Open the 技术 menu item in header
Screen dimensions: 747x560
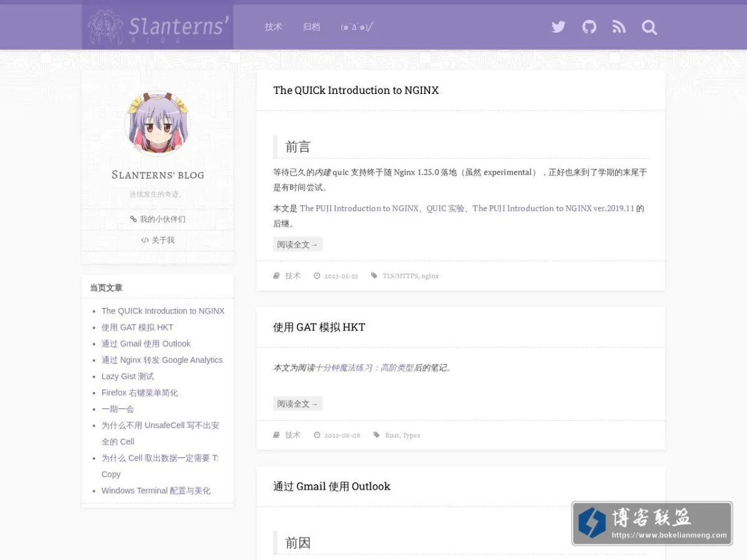273,27
